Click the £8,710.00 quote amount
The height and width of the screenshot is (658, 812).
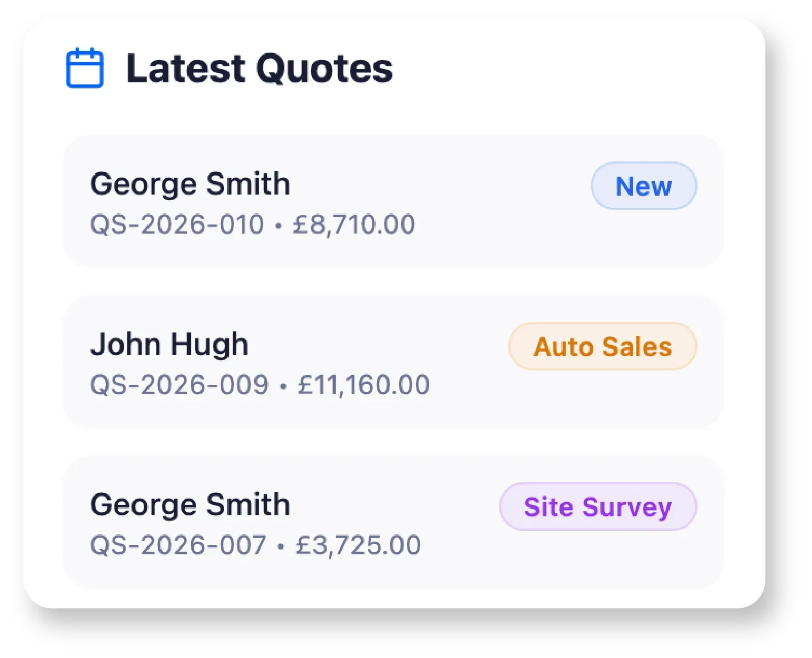353,224
